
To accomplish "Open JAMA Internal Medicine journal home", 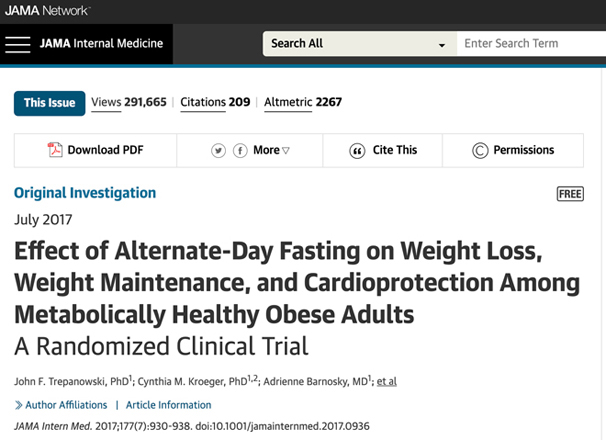I will 101,43.
